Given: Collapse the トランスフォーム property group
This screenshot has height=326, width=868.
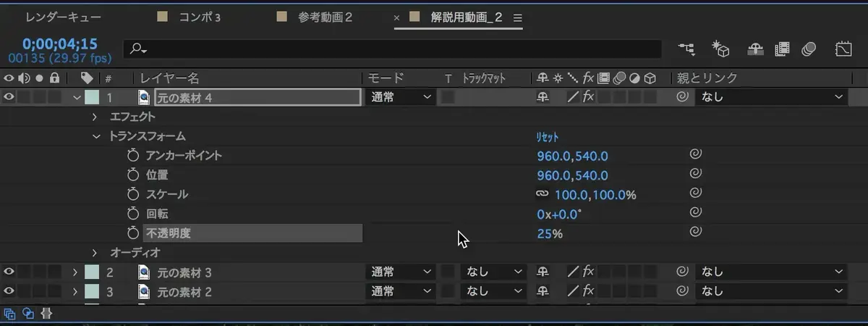Looking at the screenshot, I should (x=95, y=136).
